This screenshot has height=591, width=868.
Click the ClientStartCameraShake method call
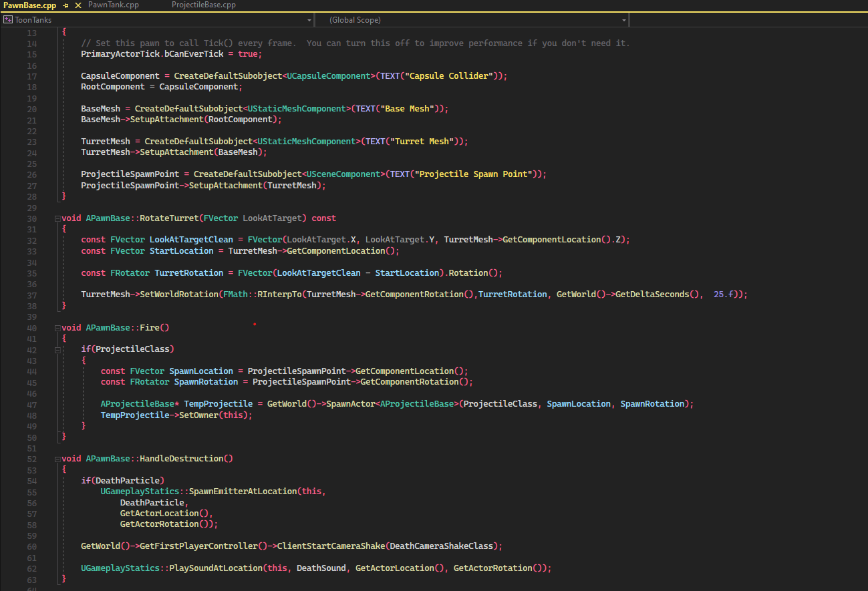[x=331, y=546]
